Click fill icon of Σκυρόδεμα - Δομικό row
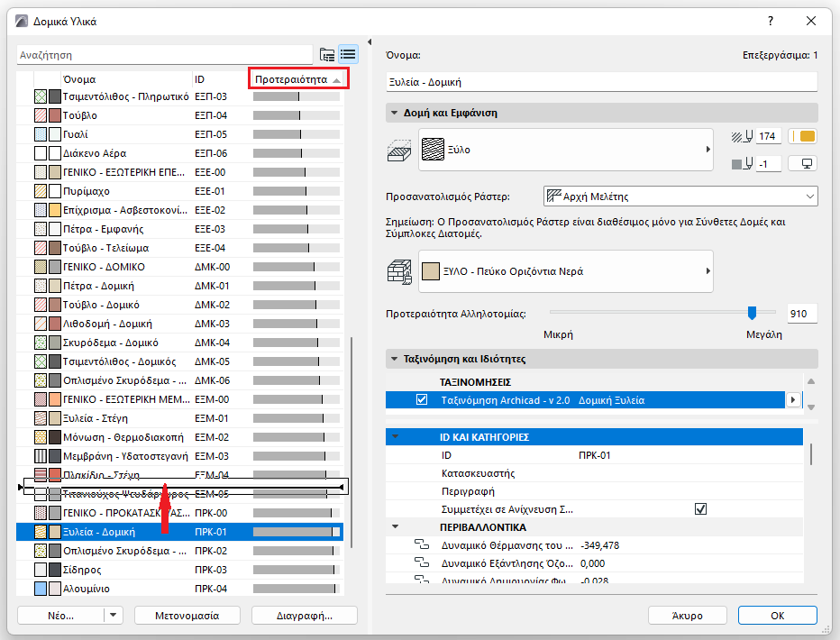Viewport: 840px width, 640px height. [41, 343]
